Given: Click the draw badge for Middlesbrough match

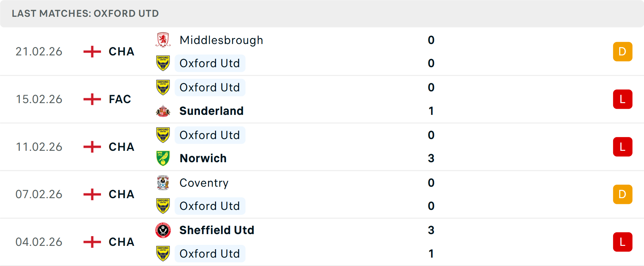Looking at the screenshot, I should point(623,51).
